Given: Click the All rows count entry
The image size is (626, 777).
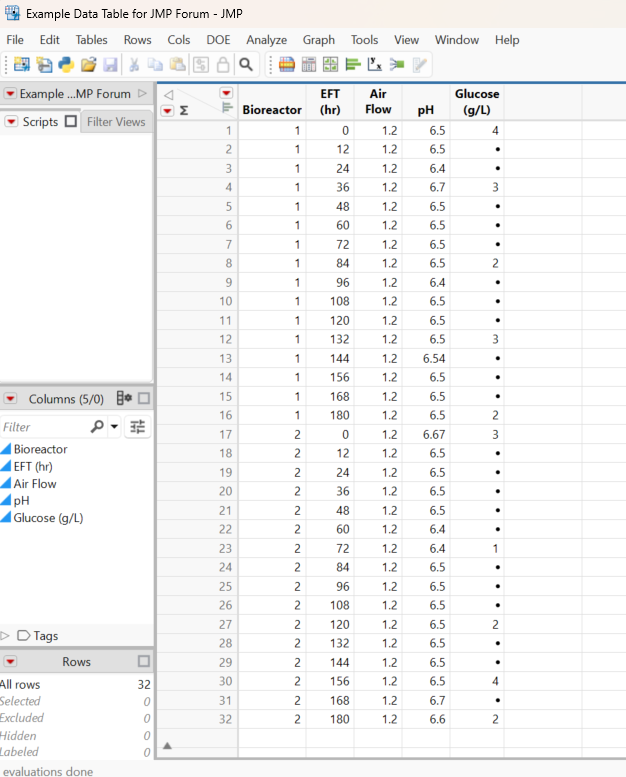Looking at the screenshot, I should pyautogui.click(x=75, y=684).
